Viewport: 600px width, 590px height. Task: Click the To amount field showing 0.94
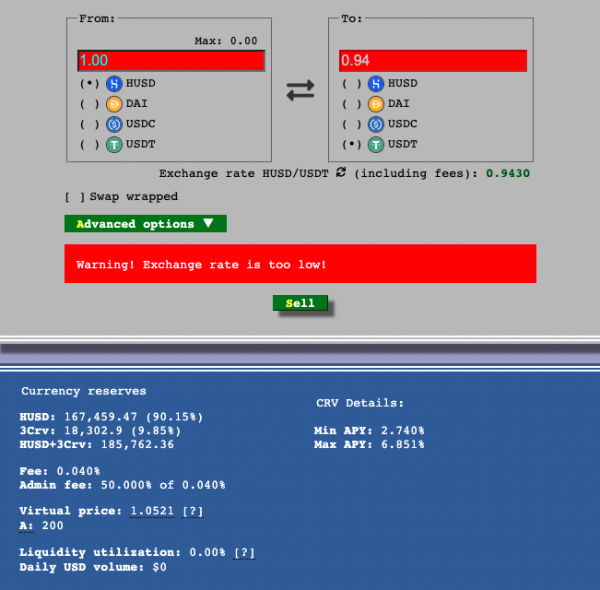point(433,60)
